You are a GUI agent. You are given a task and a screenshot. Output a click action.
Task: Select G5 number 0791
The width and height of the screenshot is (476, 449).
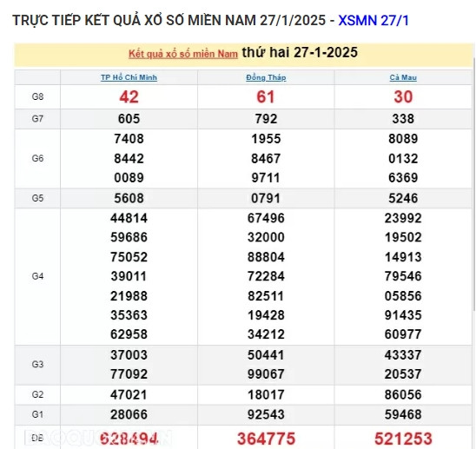266,198
